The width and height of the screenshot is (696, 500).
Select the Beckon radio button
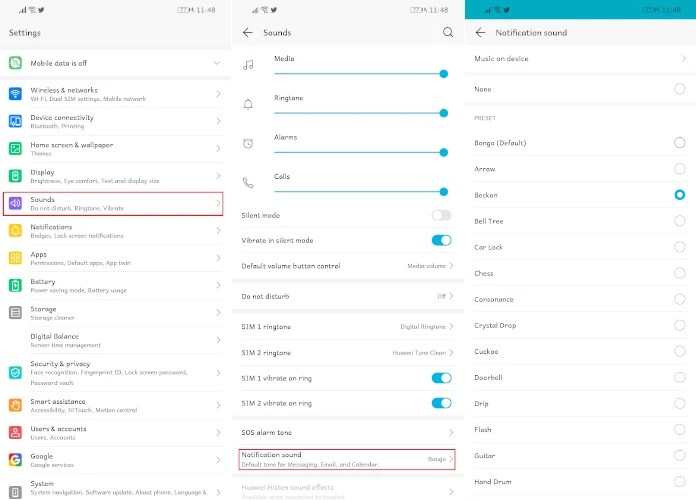pyautogui.click(x=679, y=194)
